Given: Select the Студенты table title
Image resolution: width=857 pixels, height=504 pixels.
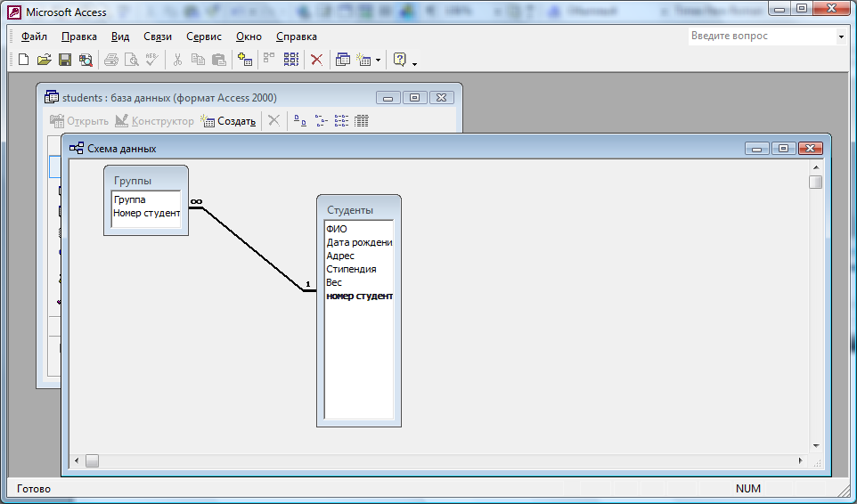Looking at the screenshot, I should [x=350, y=210].
